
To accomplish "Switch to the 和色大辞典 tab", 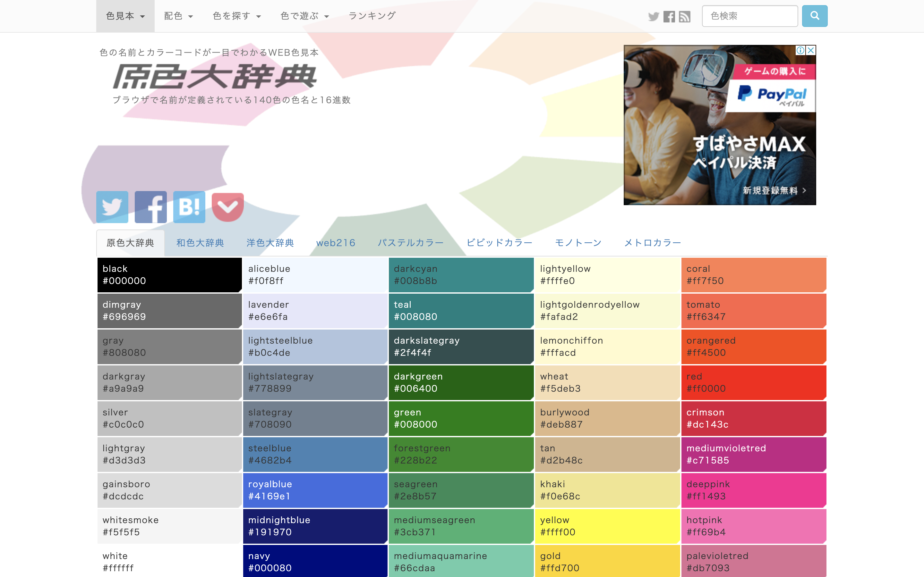I will (200, 243).
